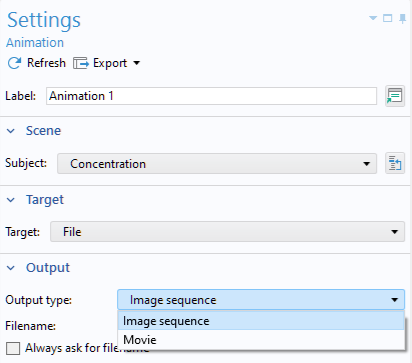
Task: Collapse the Target section
Action: pos(11,200)
